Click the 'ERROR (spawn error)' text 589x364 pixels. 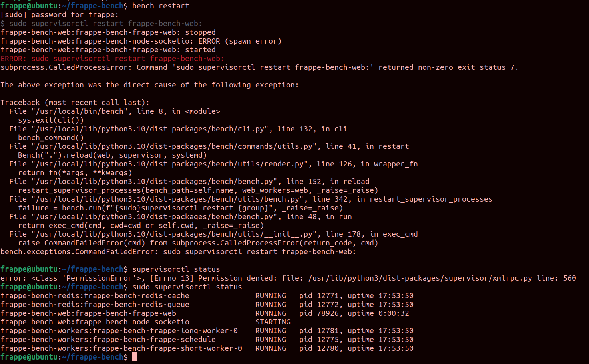click(x=240, y=41)
